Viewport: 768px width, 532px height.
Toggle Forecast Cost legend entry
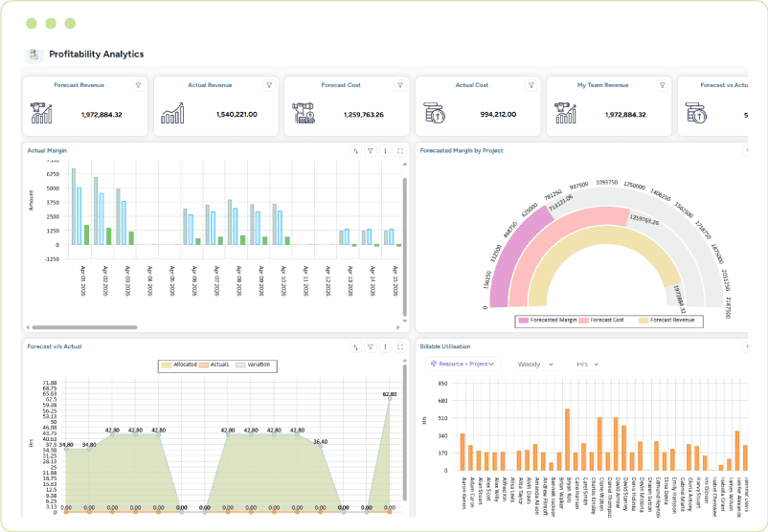601,321
